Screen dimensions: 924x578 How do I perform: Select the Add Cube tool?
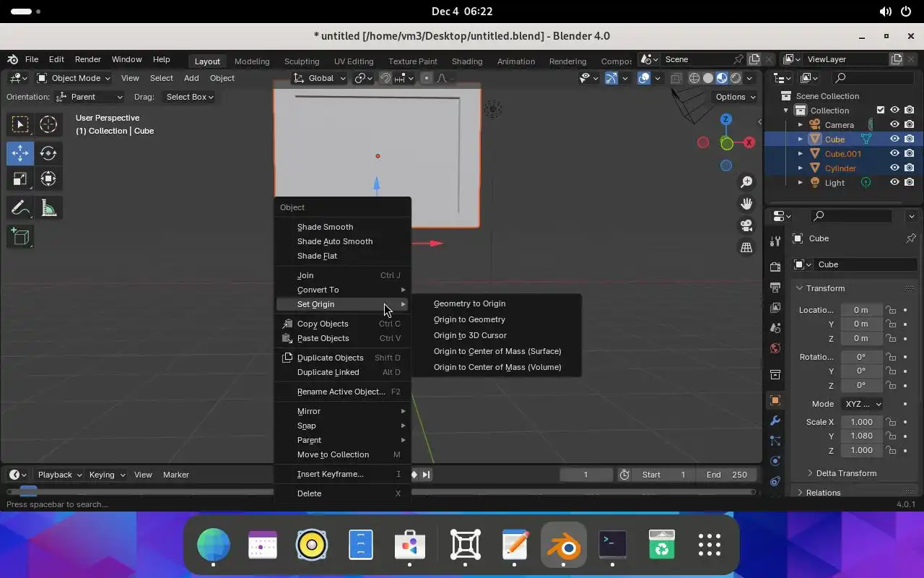point(20,236)
